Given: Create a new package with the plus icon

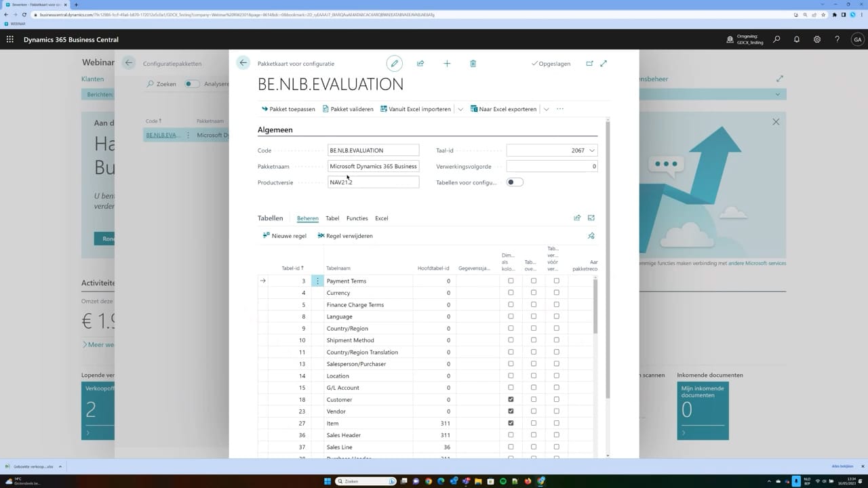Looking at the screenshot, I should [x=447, y=64].
